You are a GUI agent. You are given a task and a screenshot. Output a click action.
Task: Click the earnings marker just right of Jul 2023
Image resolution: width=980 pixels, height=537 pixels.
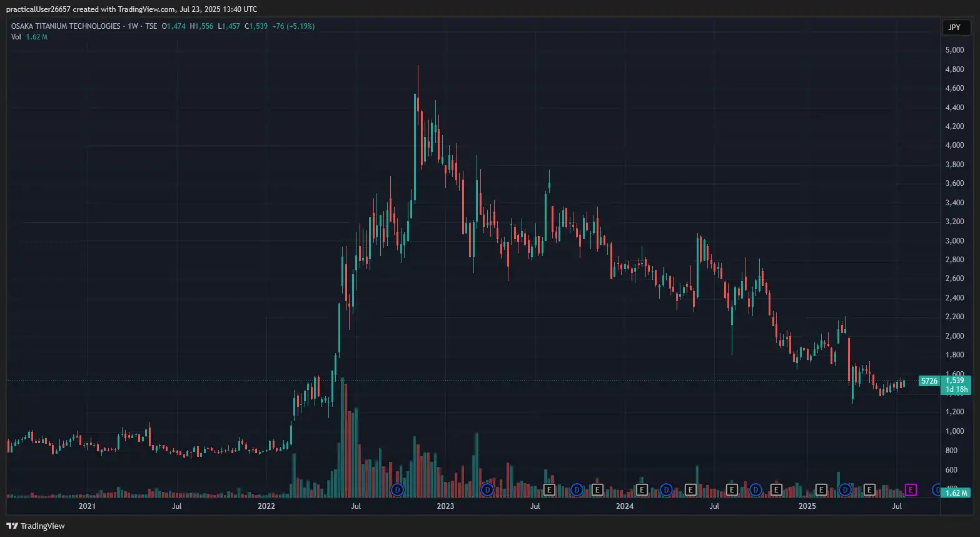click(549, 489)
